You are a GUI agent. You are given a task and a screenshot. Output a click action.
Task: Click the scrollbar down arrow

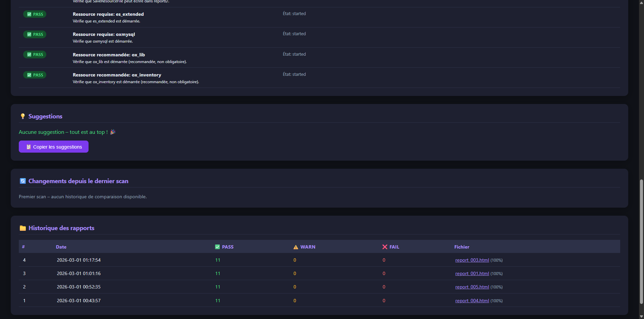point(641,316)
